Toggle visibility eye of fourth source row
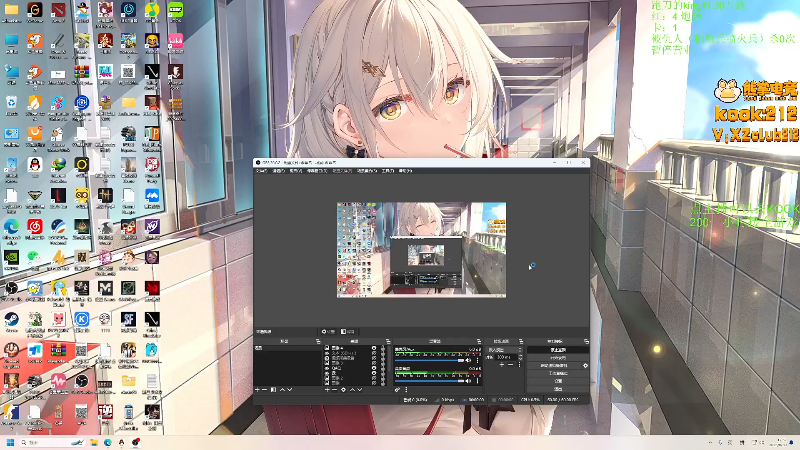Screen dimensions: 800x450 [x=374, y=363]
